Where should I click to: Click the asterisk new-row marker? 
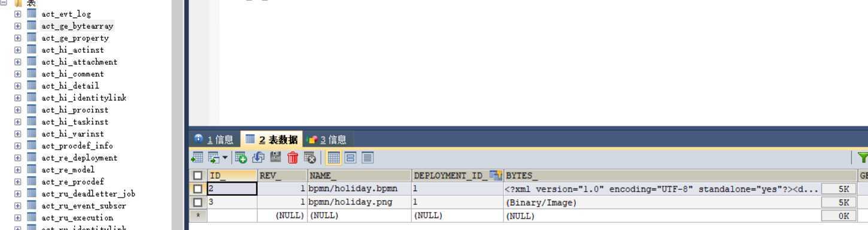click(198, 215)
